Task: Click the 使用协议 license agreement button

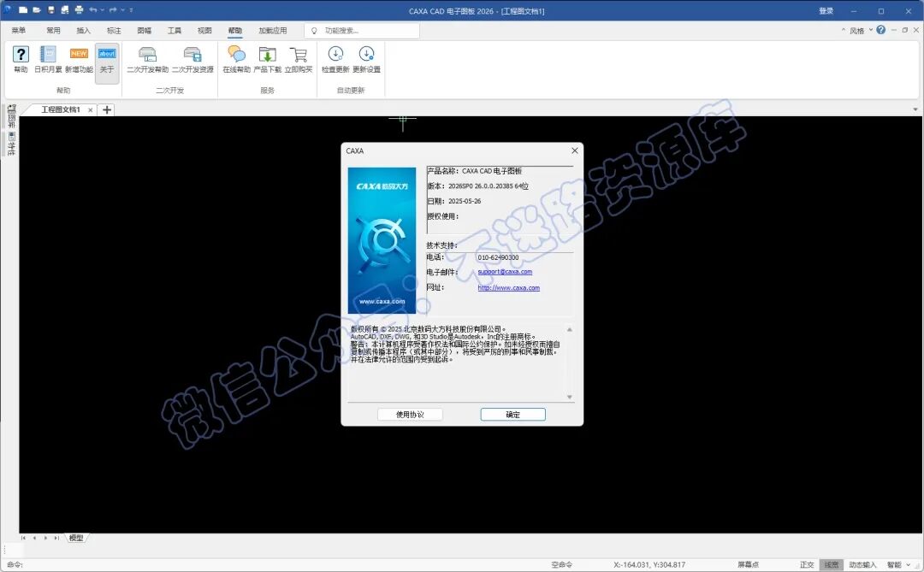Action: [x=410, y=415]
